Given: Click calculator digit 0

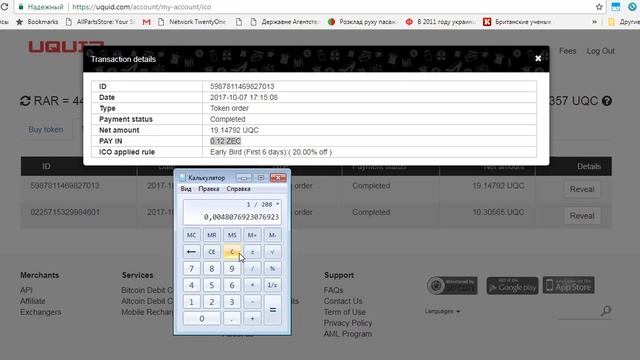Looking at the screenshot, I should click(x=201, y=318).
